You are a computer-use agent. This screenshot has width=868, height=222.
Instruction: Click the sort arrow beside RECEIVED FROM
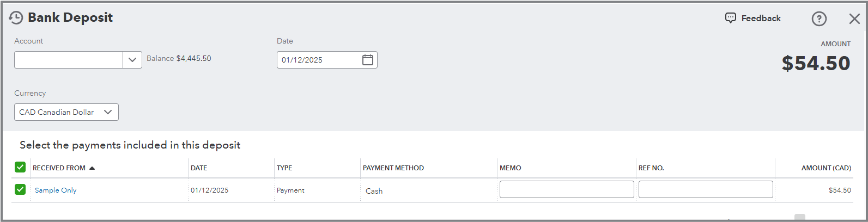[92, 168]
